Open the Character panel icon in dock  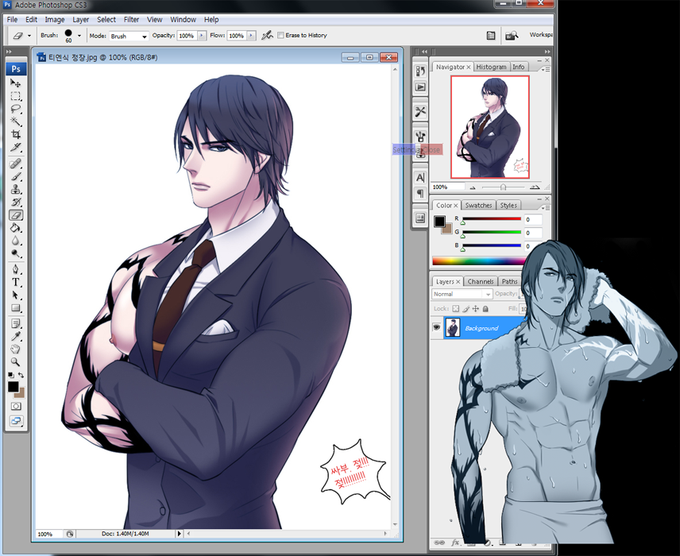click(x=420, y=177)
